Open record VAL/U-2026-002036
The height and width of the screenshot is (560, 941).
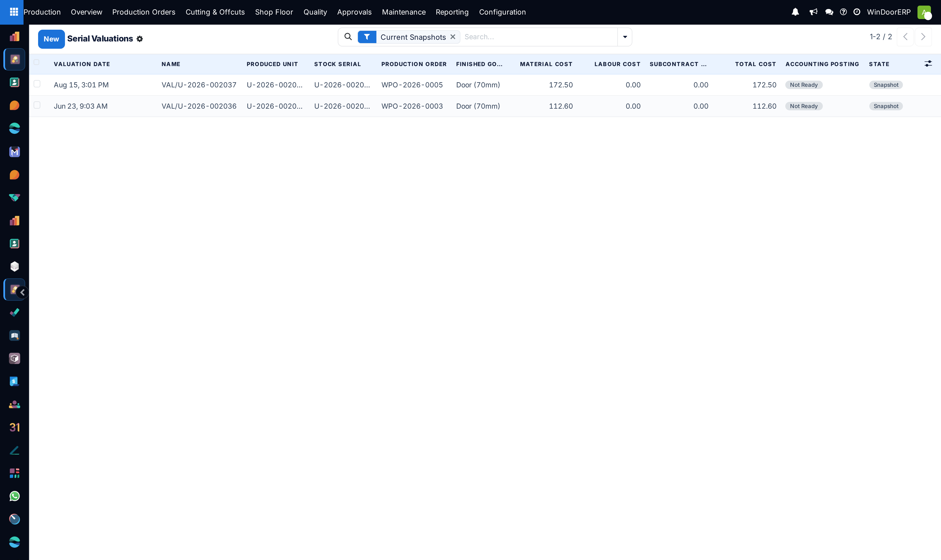[199, 106]
